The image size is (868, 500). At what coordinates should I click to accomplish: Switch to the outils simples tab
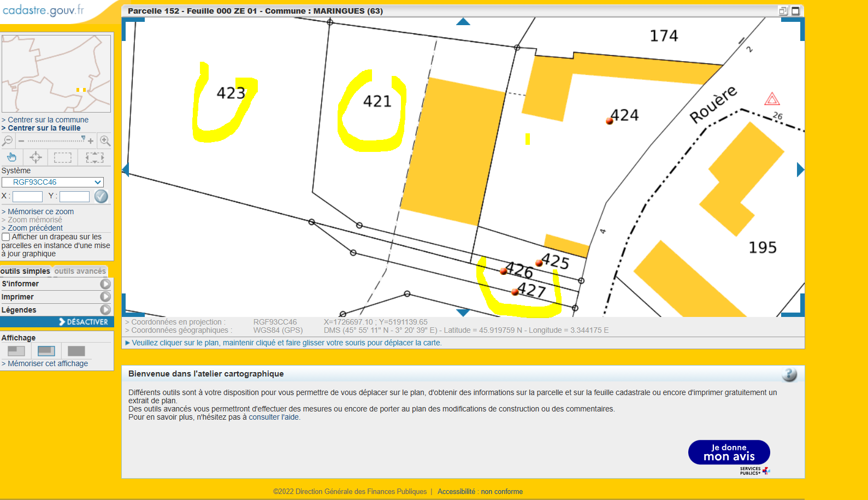pyautogui.click(x=25, y=271)
